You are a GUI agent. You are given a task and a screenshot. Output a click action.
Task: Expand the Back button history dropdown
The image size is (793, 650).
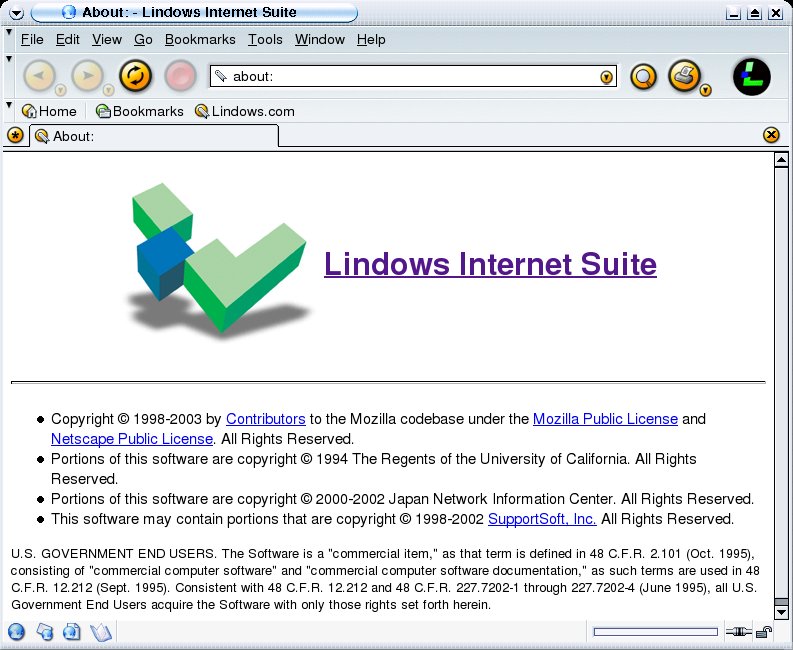click(x=60, y=91)
